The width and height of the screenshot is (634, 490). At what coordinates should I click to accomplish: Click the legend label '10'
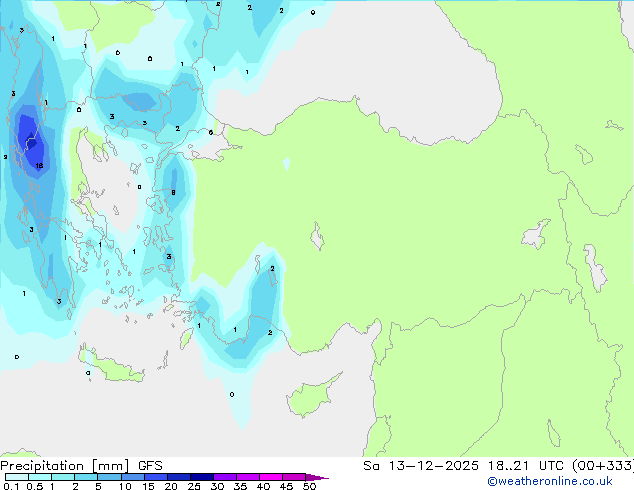pos(125,486)
